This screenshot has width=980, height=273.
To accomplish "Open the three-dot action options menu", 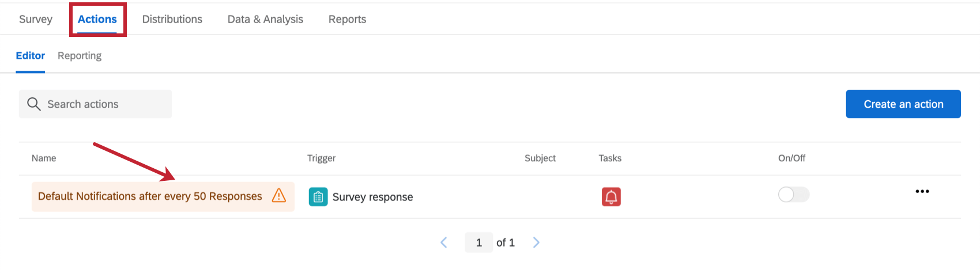I will click(x=922, y=192).
